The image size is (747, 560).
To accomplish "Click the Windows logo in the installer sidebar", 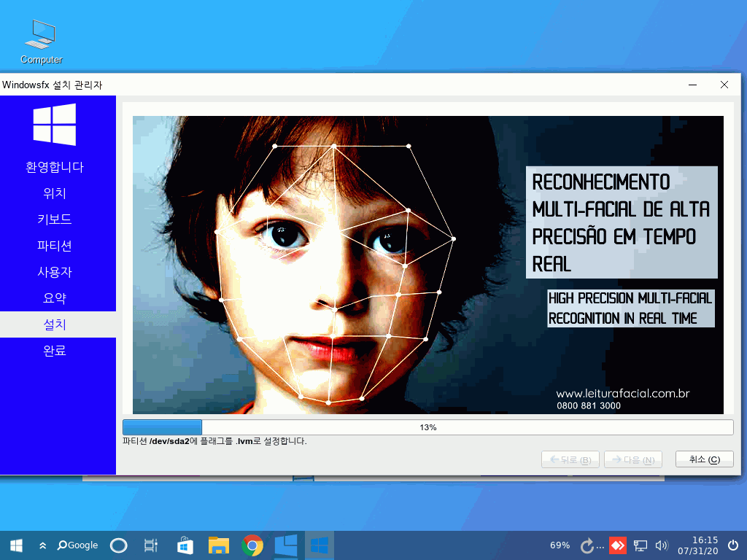I will click(55, 125).
